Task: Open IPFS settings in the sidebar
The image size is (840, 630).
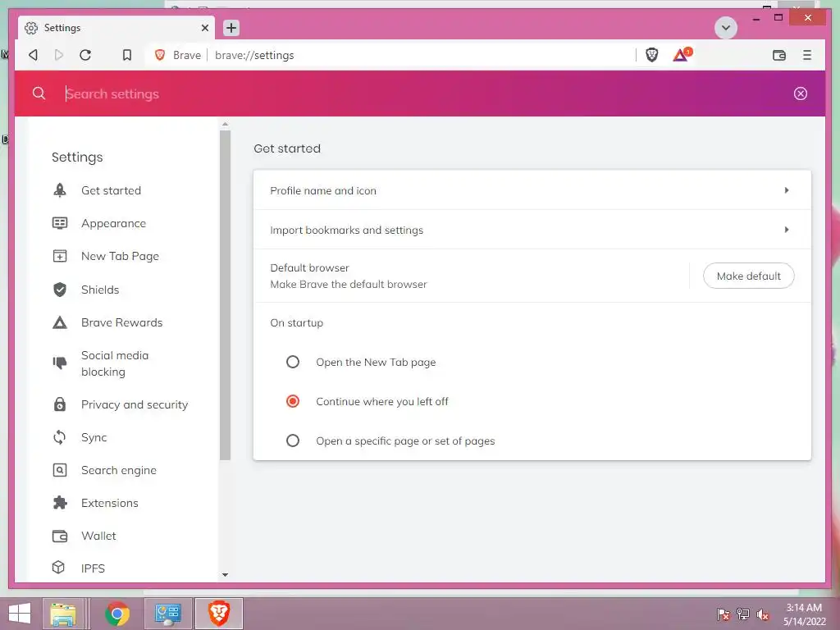Action: (93, 568)
